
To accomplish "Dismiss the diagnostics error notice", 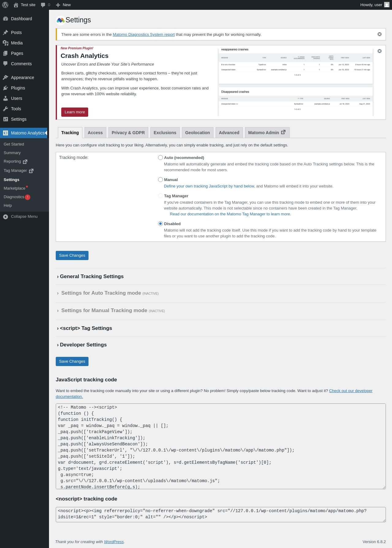I will (379, 34).
